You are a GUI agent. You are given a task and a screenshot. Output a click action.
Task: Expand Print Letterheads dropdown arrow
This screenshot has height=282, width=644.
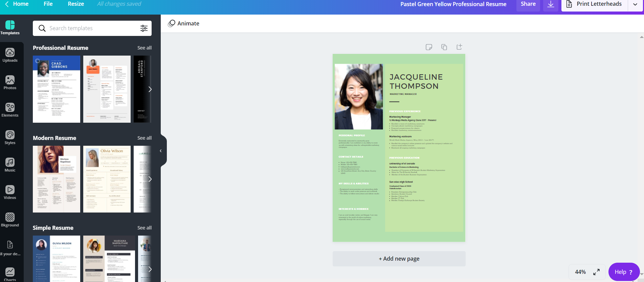[635, 4]
